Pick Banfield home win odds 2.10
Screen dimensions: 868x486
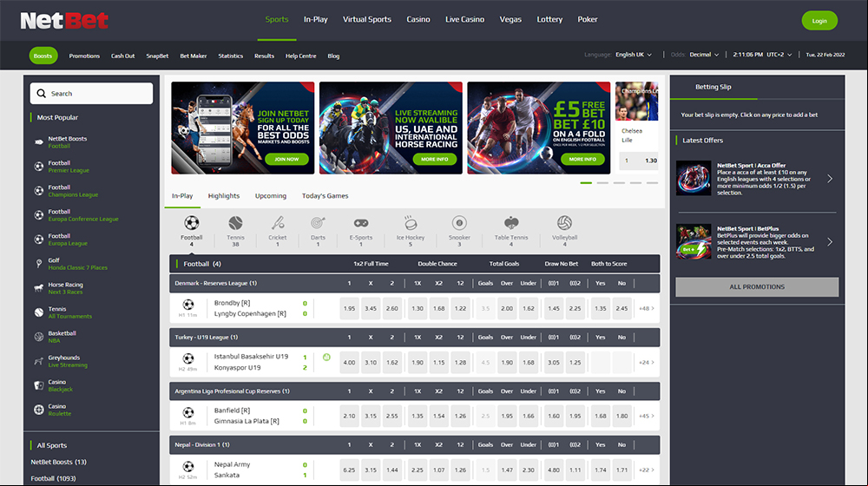coord(349,417)
